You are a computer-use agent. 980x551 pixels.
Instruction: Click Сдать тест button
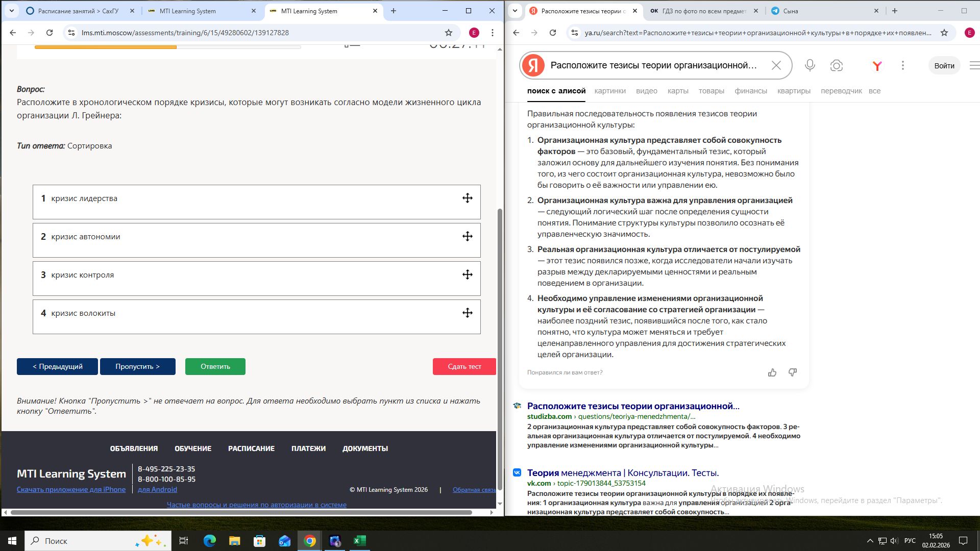coord(464,366)
